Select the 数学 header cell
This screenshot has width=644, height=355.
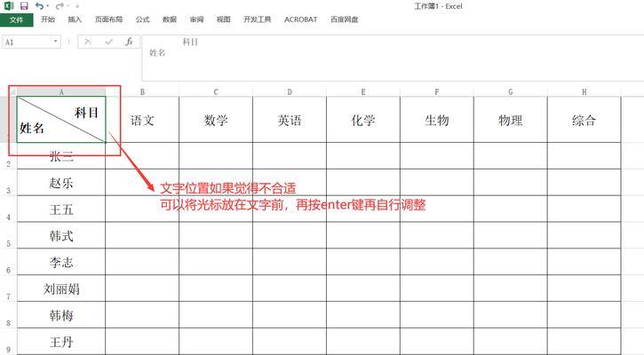click(x=216, y=120)
